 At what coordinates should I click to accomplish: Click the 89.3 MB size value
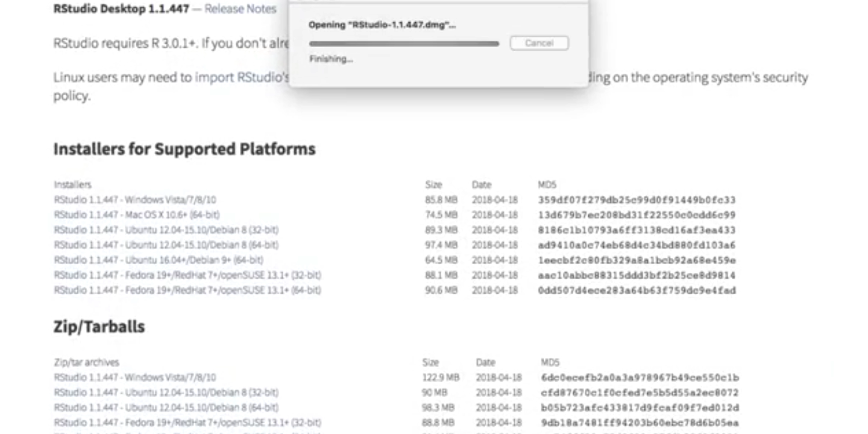[x=441, y=230]
